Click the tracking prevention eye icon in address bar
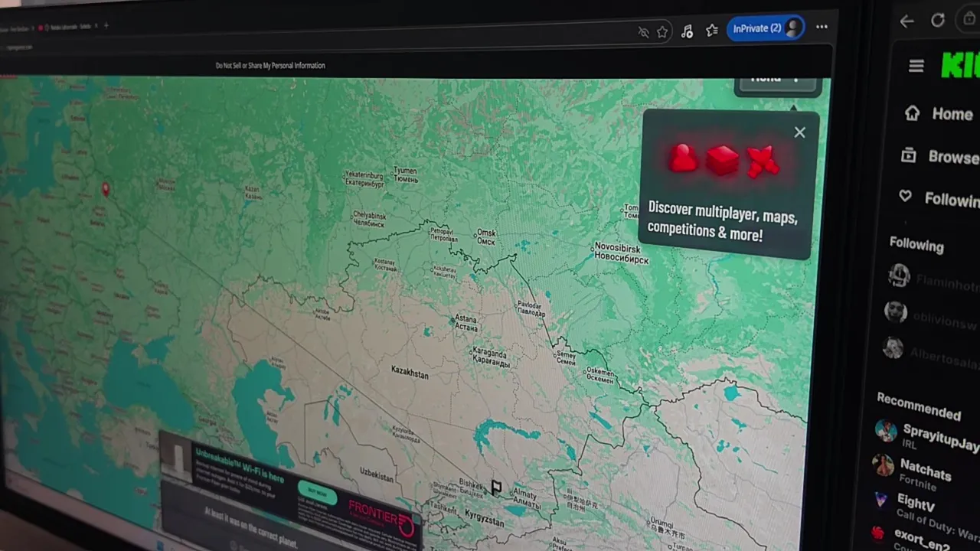 click(643, 32)
